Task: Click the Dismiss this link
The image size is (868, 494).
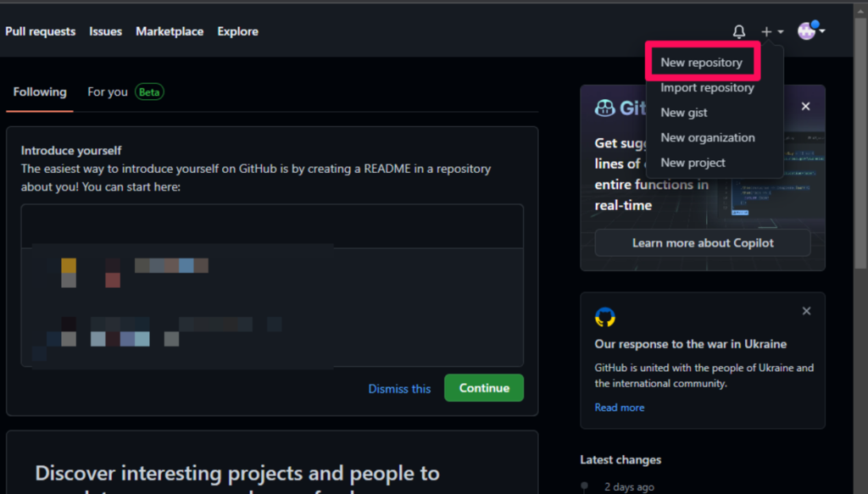Action: tap(399, 388)
